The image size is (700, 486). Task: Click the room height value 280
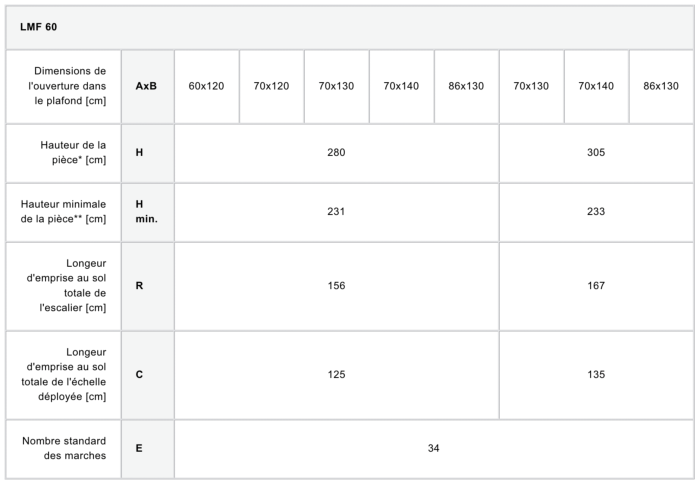pyautogui.click(x=336, y=153)
